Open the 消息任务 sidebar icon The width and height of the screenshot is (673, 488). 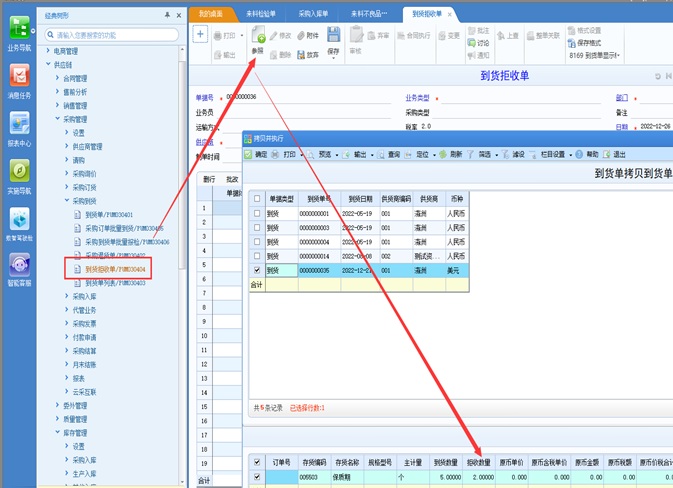tap(19, 75)
